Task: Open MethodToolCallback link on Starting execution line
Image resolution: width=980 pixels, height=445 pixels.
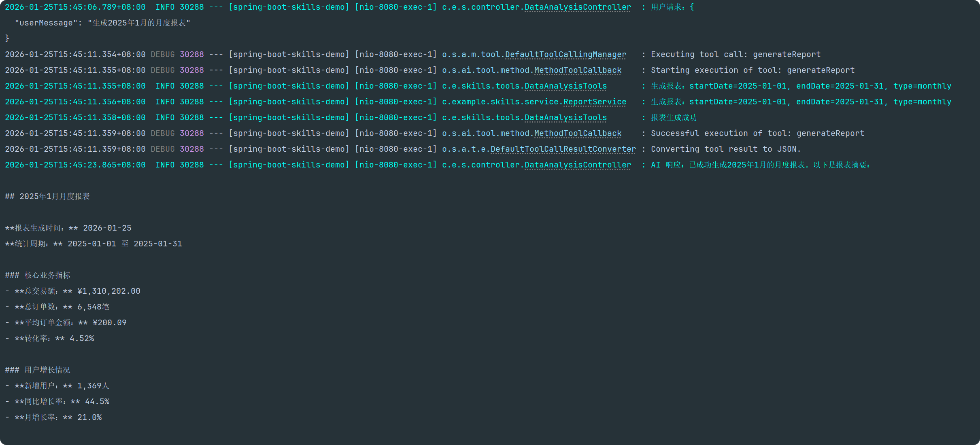Action: point(578,70)
